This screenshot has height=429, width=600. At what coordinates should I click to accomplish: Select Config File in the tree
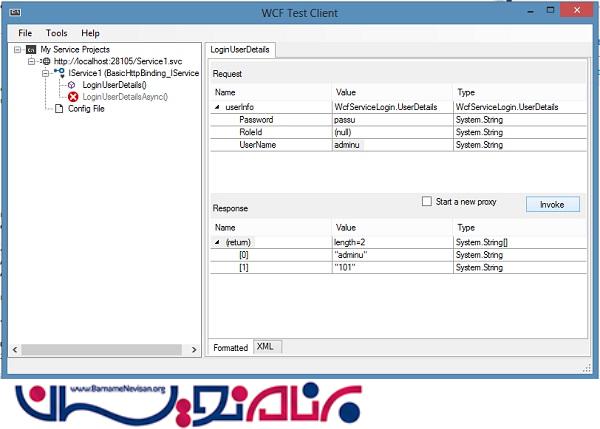[86, 109]
